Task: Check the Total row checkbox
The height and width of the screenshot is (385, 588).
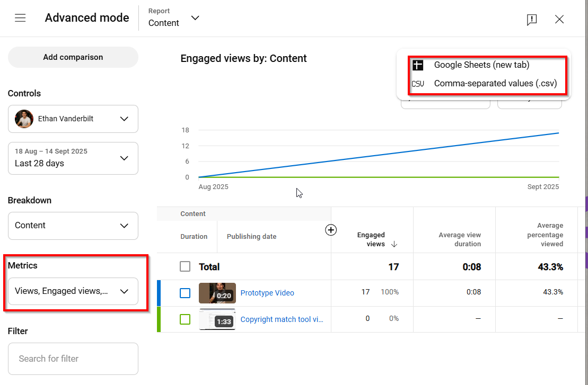Action: click(185, 266)
